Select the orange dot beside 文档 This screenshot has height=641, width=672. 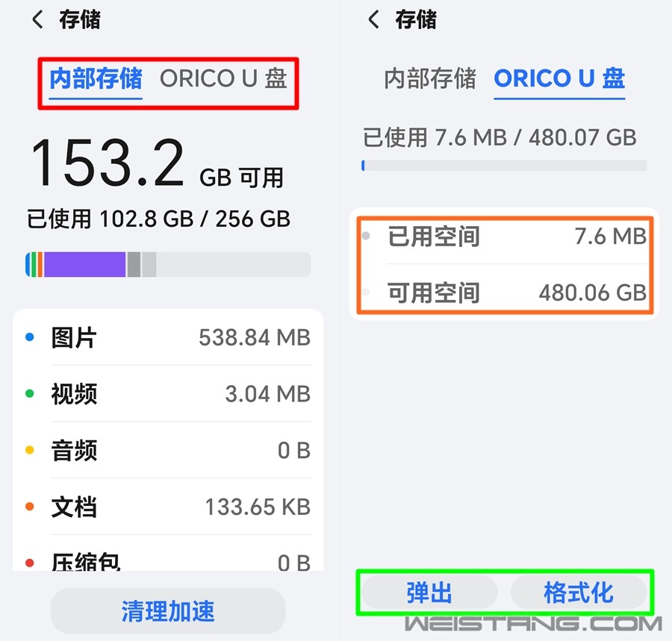[30, 507]
